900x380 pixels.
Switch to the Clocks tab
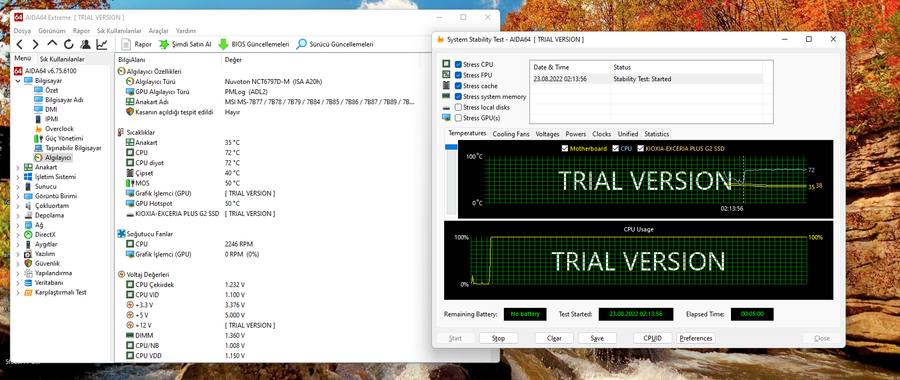pos(602,134)
